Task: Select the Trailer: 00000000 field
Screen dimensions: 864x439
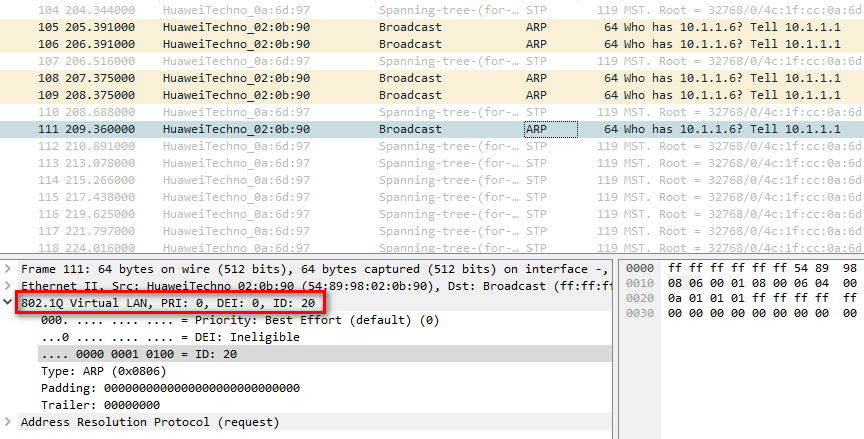Action: coord(100,405)
